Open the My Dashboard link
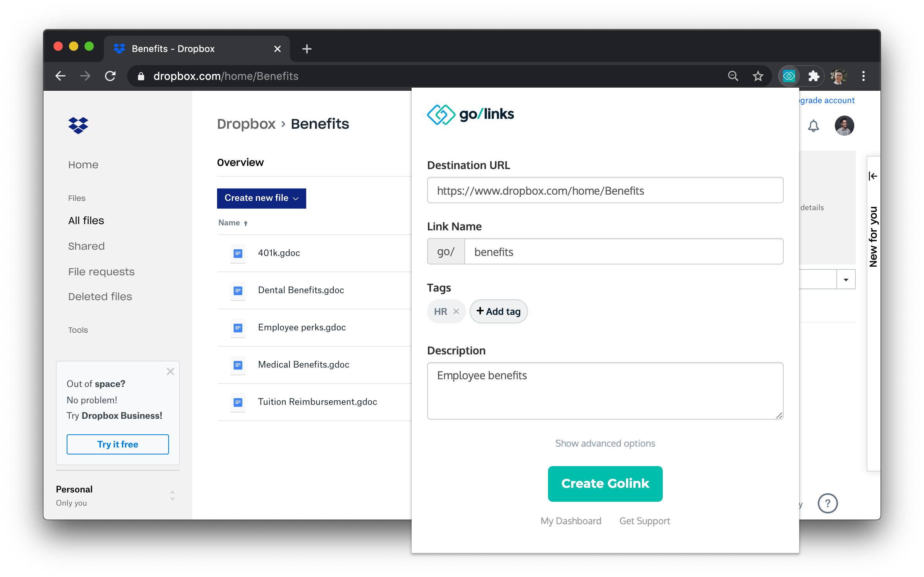 pyautogui.click(x=571, y=521)
